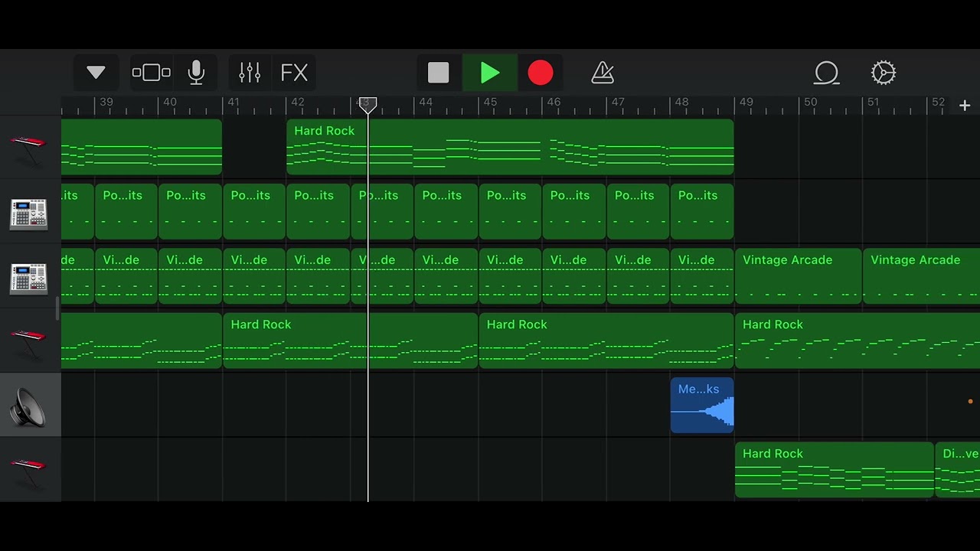Open the My Songs dropdown arrow

96,73
